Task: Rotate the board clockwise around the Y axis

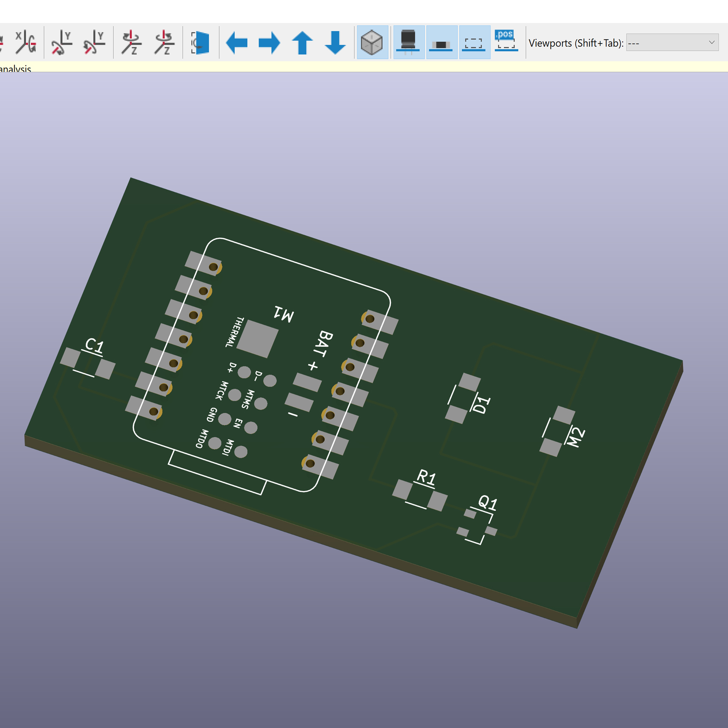Action: point(61,42)
